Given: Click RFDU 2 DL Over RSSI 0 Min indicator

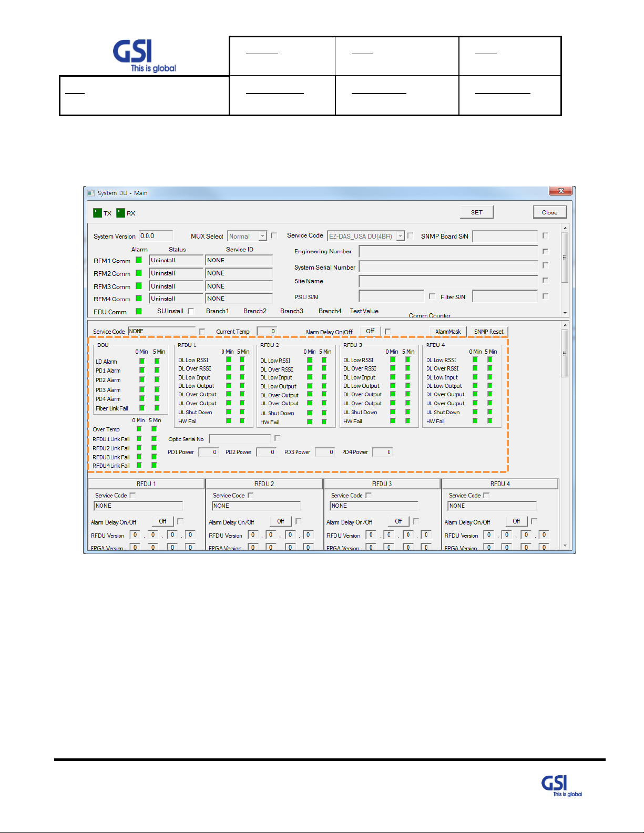Looking at the screenshot, I should point(310,369).
